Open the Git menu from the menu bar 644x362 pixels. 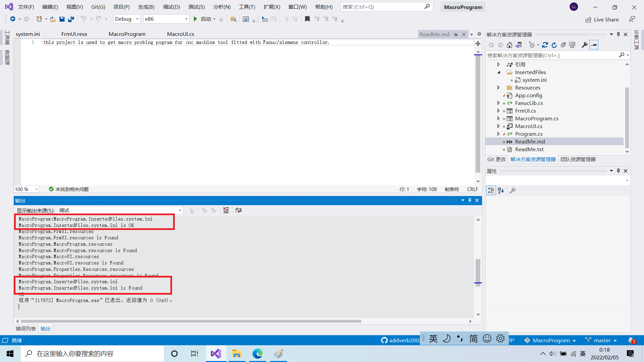98,7
